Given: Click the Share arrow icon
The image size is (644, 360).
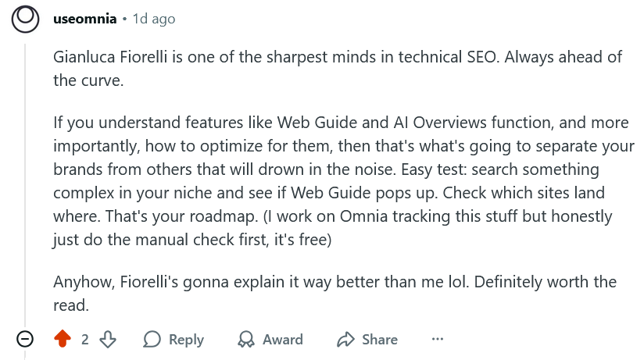Looking at the screenshot, I should [x=345, y=339].
